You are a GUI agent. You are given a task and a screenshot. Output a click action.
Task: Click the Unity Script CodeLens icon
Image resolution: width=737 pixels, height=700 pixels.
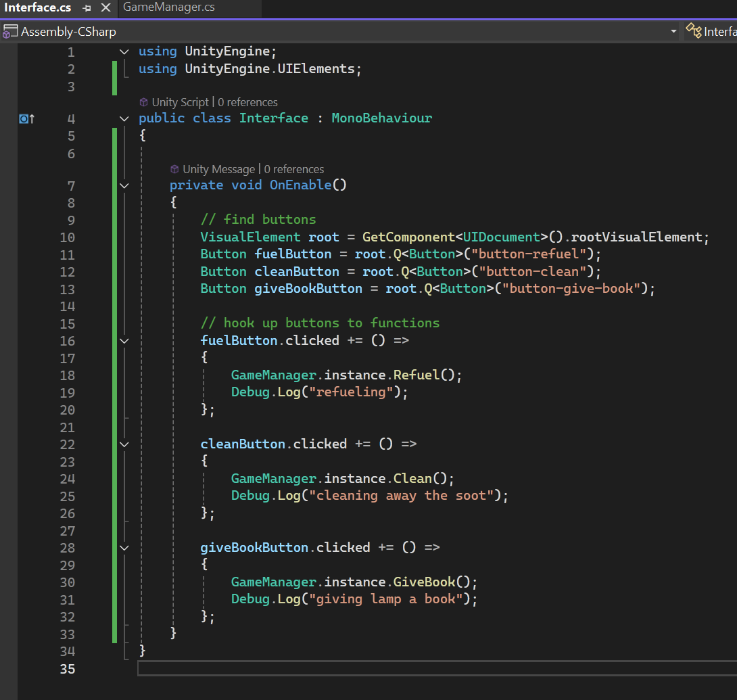tap(144, 102)
